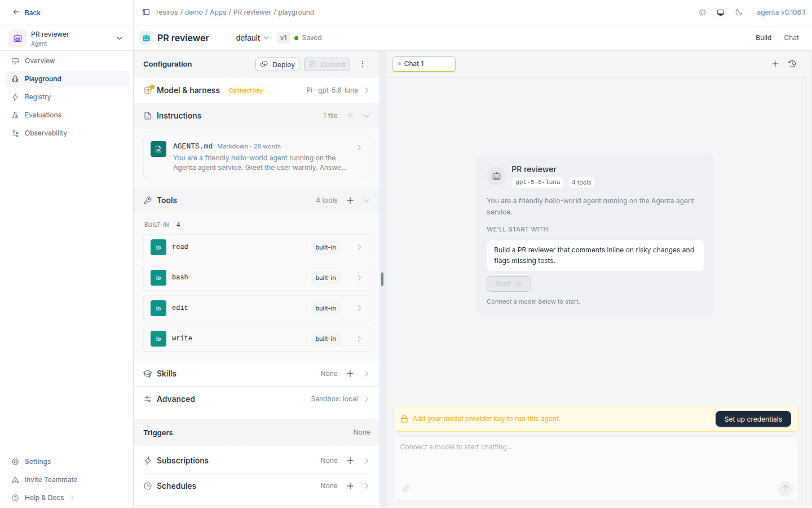The height and width of the screenshot is (508, 812).
Task: Click the suggested PR reviewer prompt text
Action: 595,255
